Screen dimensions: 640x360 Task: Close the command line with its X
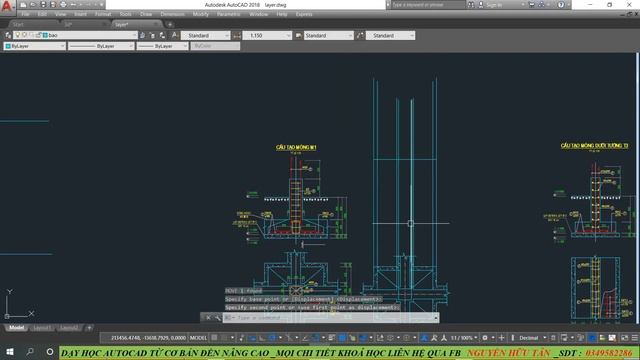click(x=208, y=318)
